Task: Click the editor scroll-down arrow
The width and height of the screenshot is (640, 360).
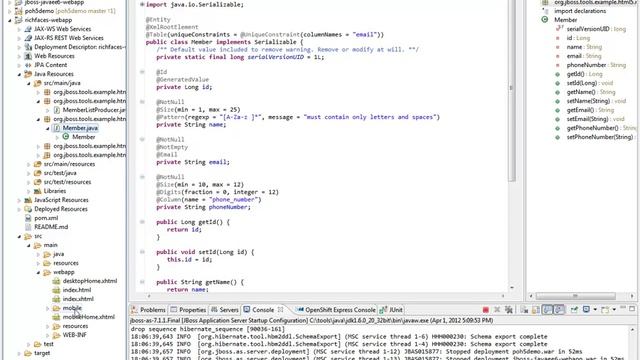Action: pyautogui.click(x=512, y=287)
